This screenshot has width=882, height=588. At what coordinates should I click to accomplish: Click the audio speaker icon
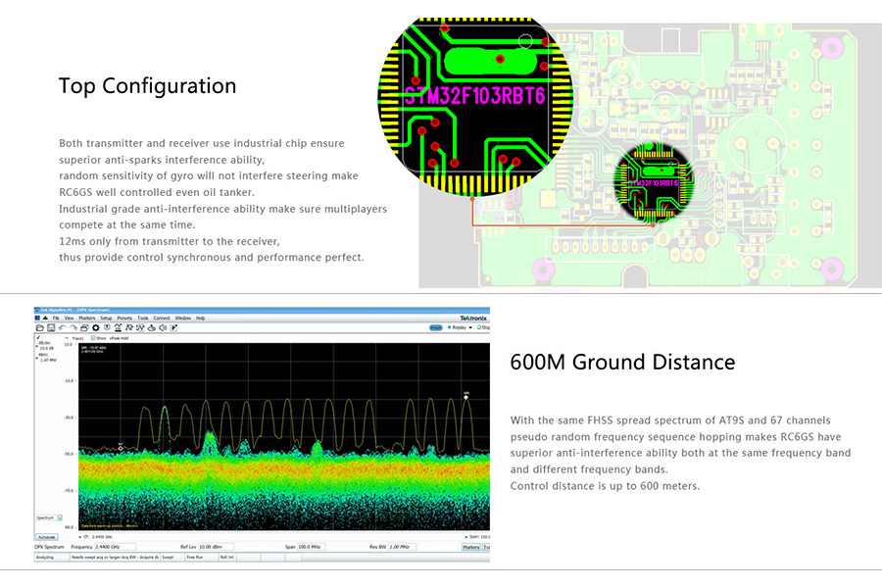click(163, 328)
